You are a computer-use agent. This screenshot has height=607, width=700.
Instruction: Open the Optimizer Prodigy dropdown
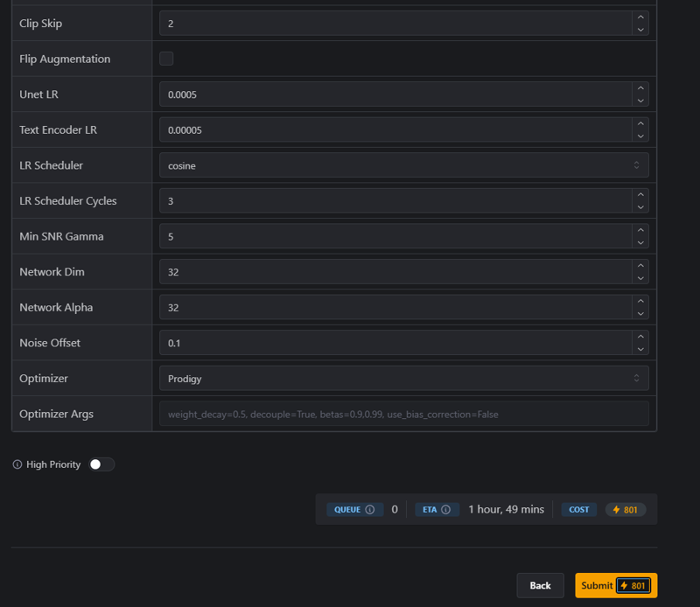coord(403,378)
